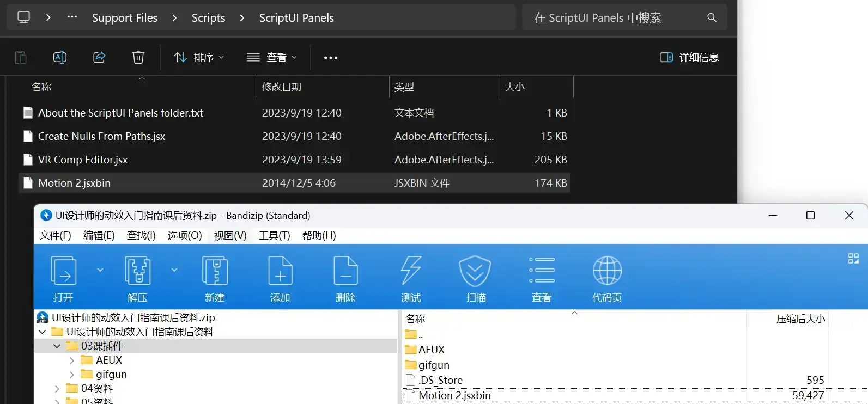
Task: Open the 查看 view dropdown
Action: 272,57
